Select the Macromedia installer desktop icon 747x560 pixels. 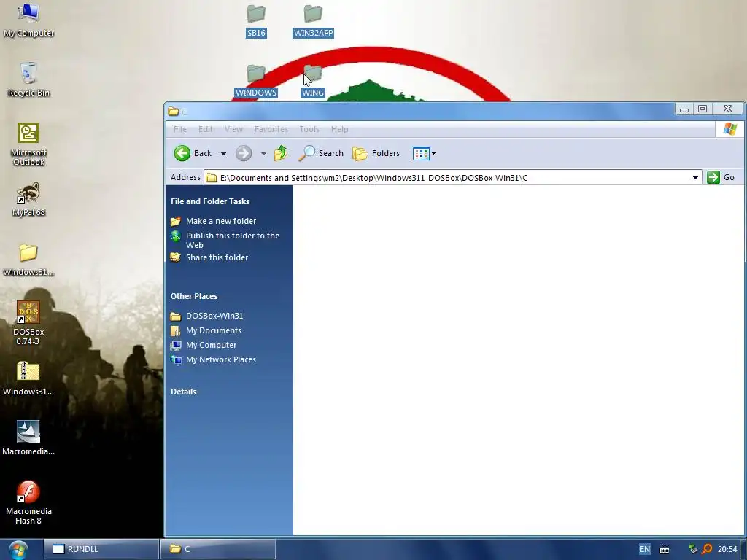click(28, 438)
